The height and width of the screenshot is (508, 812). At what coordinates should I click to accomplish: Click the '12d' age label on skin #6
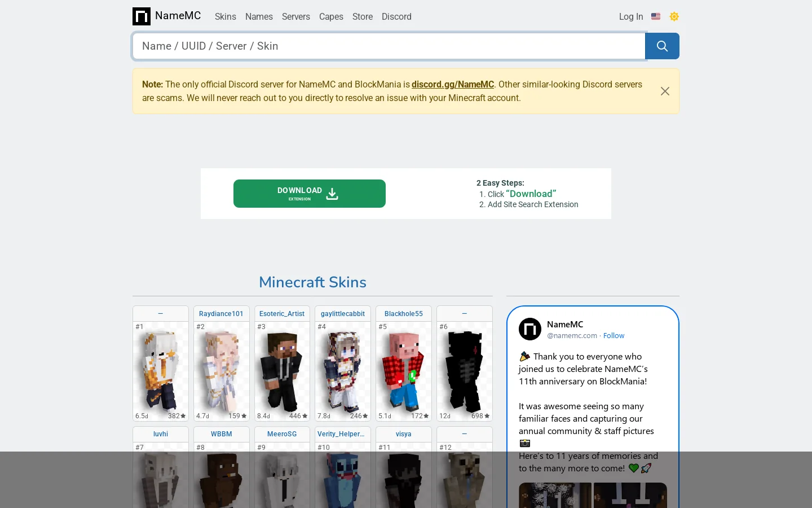tap(445, 416)
